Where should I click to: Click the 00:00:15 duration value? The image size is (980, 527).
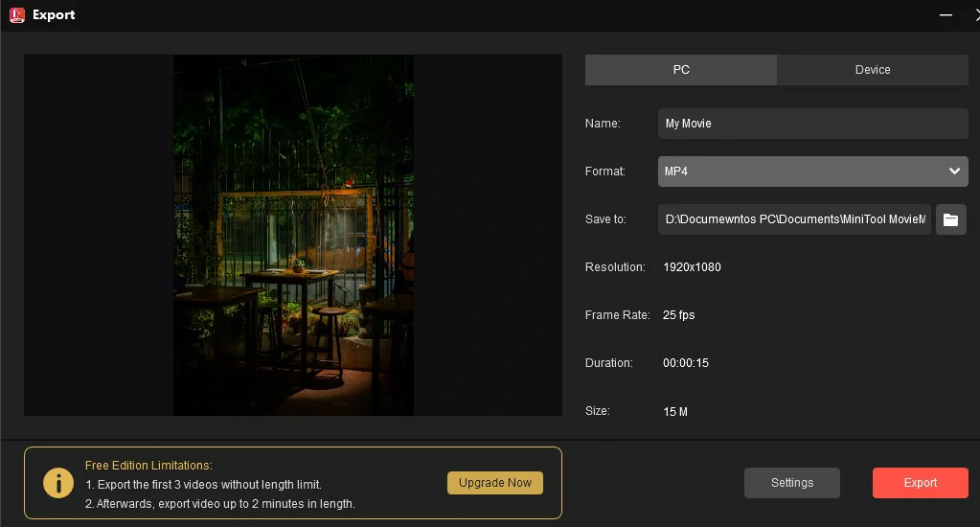[x=686, y=363]
